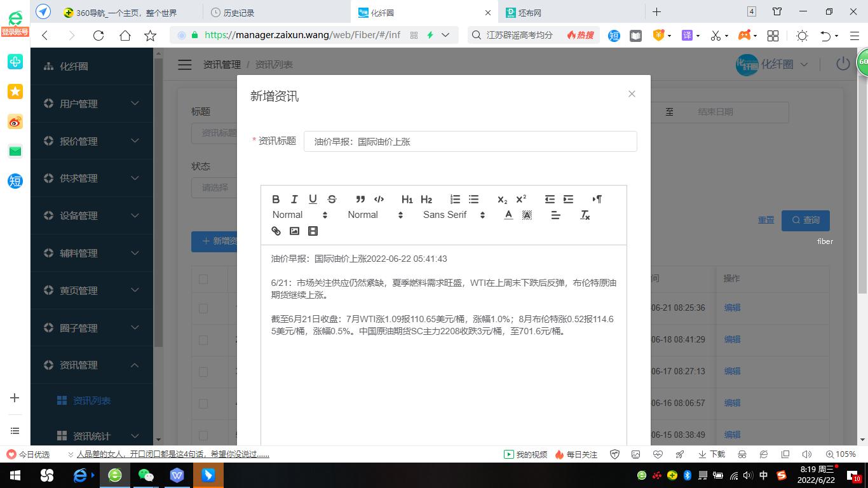Toggle bold formatting in editor toolbar
Image resolution: width=868 pixels, height=488 pixels.
[276, 199]
